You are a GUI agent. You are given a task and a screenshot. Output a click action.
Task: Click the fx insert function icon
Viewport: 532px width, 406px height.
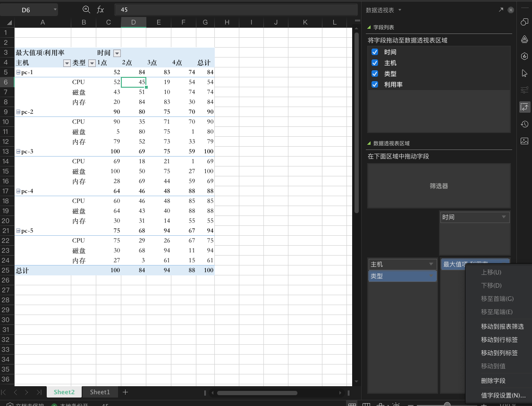[x=100, y=9]
